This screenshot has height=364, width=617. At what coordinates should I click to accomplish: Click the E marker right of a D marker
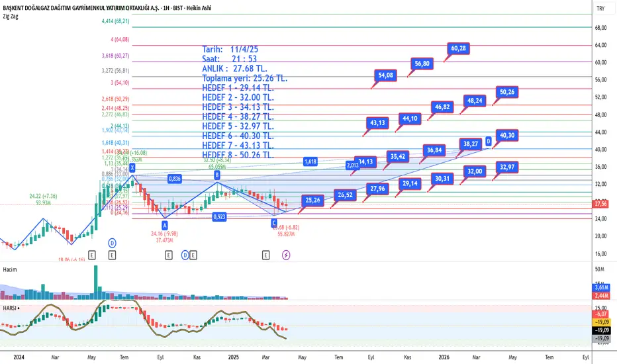(193, 255)
